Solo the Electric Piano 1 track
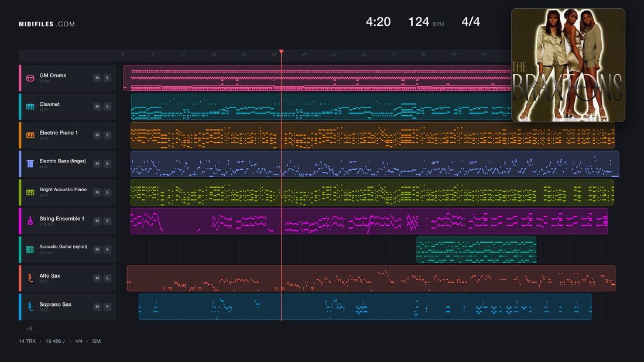The height and width of the screenshot is (362, 644). (x=107, y=135)
